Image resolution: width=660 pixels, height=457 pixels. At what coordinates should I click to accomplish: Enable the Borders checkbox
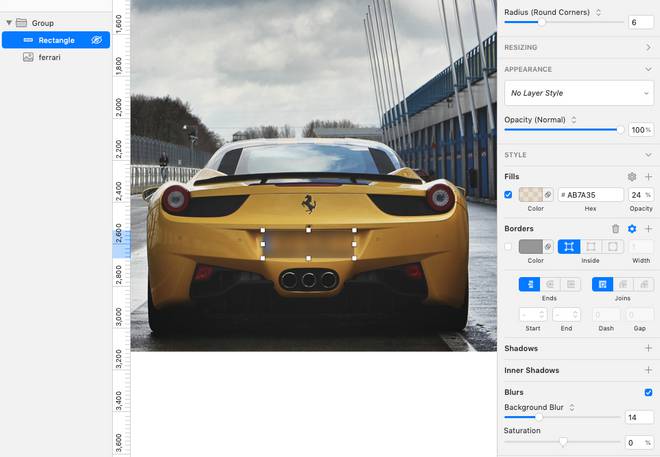click(x=509, y=246)
